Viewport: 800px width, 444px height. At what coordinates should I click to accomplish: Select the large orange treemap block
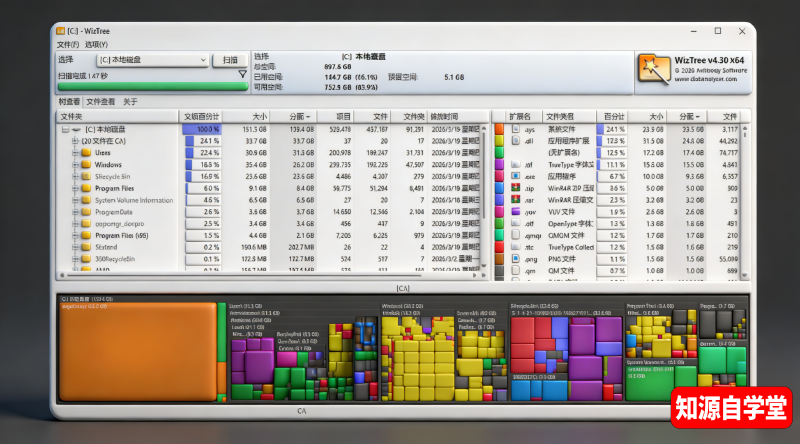click(x=138, y=351)
